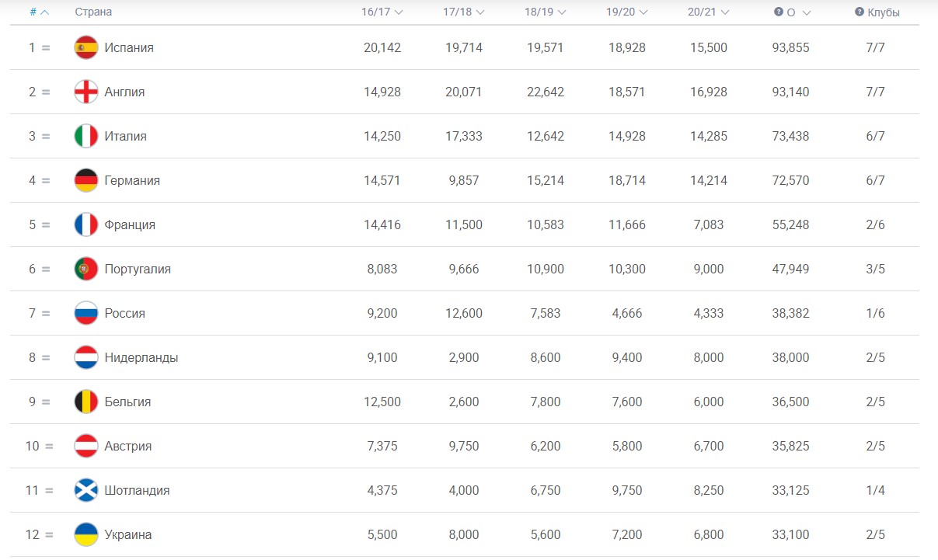Sort by the 18/19 season chevron

tap(562, 12)
